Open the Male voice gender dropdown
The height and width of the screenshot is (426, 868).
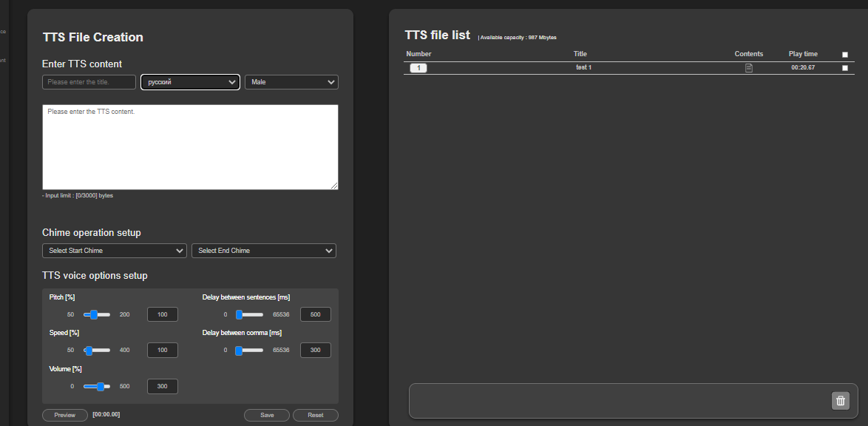[292, 82]
